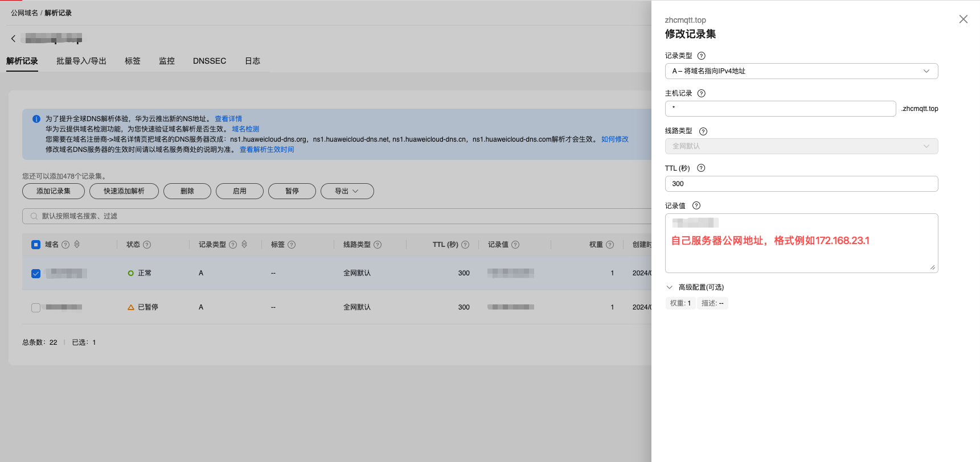Click help icon next to 线路类型 label in panel
The width and height of the screenshot is (980, 462).
(703, 131)
